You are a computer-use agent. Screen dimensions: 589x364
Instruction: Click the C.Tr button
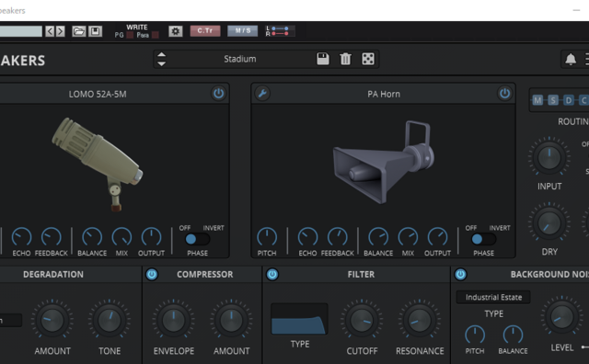point(205,30)
